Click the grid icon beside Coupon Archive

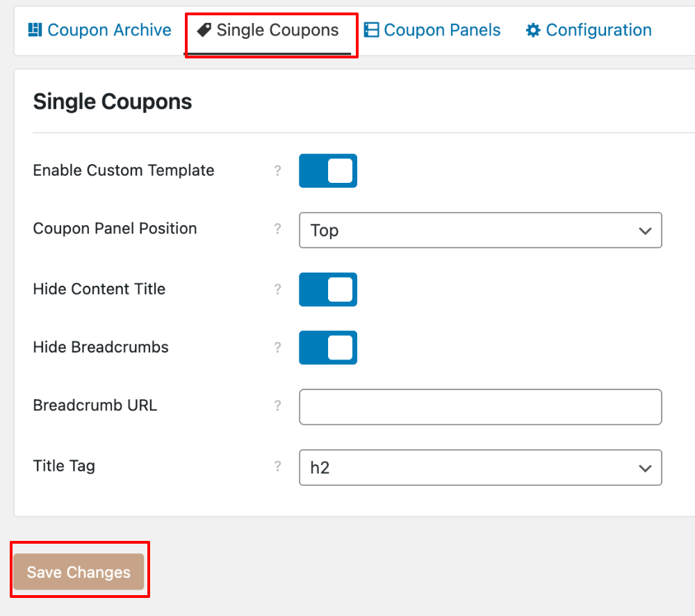(35, 30)
